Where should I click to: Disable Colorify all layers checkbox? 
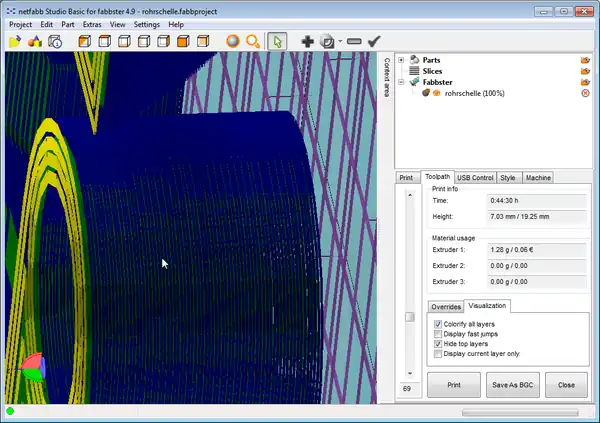tap(438, 325)
